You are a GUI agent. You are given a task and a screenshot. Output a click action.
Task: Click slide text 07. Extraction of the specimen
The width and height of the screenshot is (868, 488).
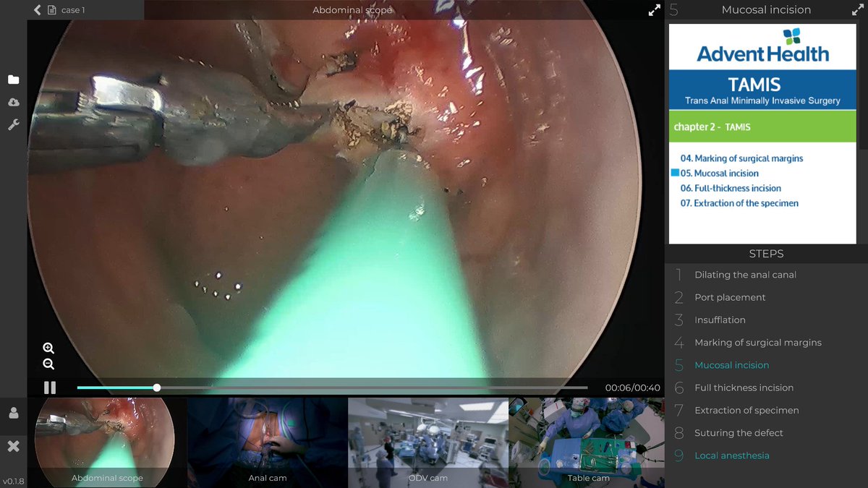tap(739, 203)
